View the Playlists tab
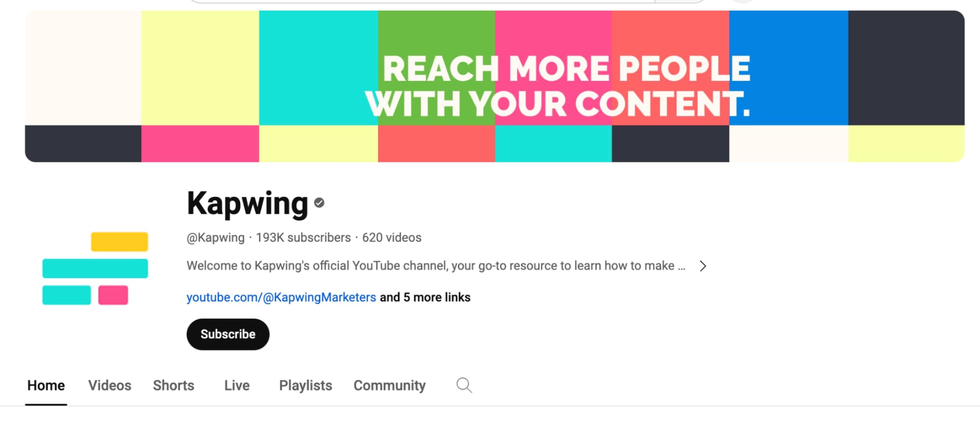Image resolution: width=980 pixels, height=422 pixels. click(305, 386)
